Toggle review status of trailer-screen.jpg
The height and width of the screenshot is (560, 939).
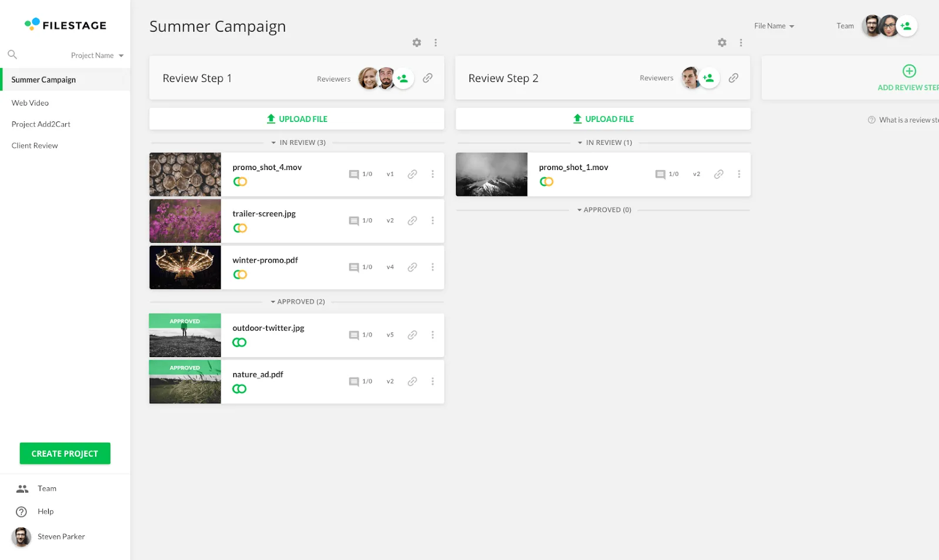[x=240, y=228]
